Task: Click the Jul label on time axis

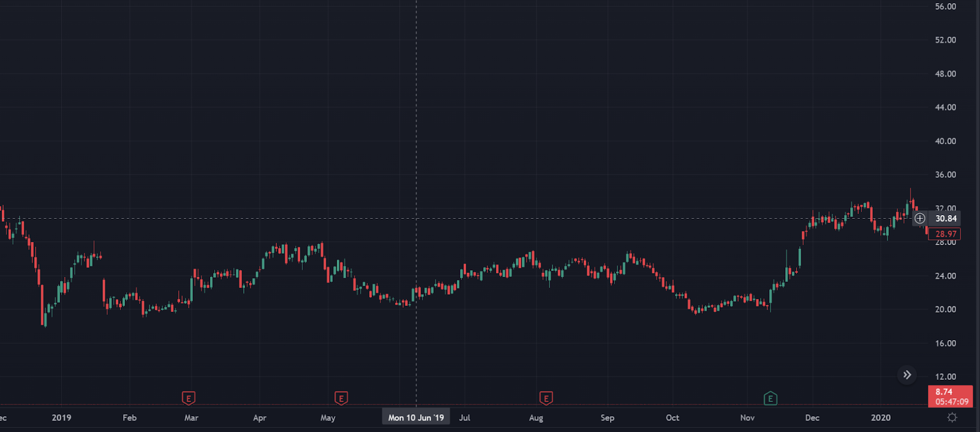Action: [465, 417]
